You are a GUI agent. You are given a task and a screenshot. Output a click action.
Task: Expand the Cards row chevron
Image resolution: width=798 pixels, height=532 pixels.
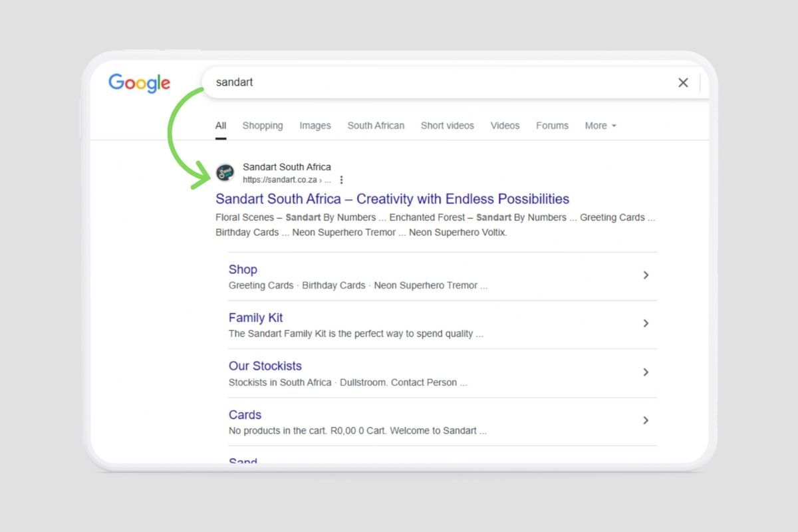(646, 420)
